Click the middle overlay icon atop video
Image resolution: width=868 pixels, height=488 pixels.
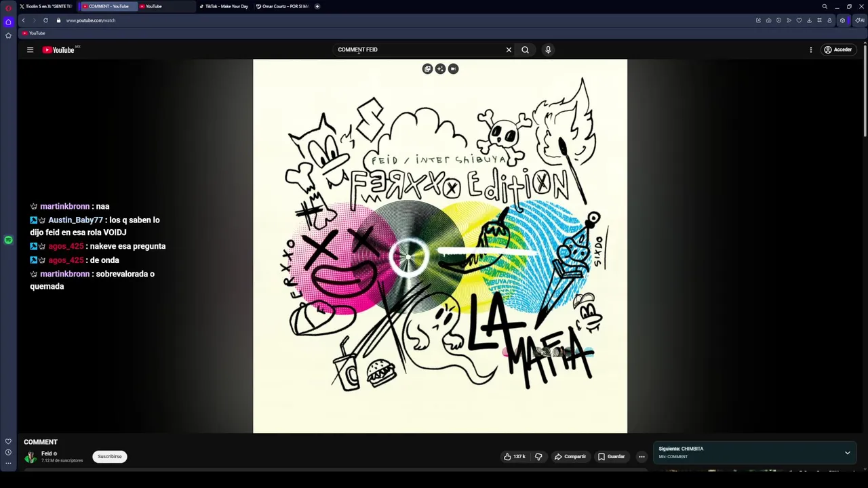tap(440, 68)
